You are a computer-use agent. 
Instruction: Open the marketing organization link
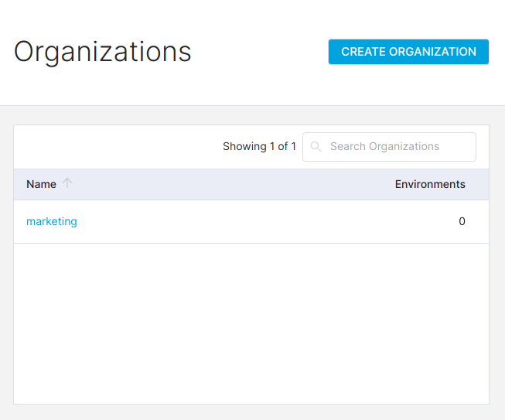[52, 221]
